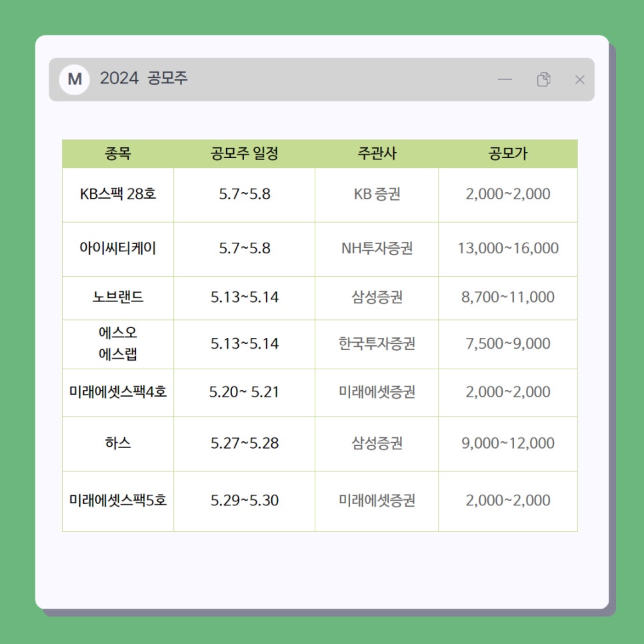644x644 pixels.
Task: Select the '아이씨티케이' cell
Action: click(118, 249)
